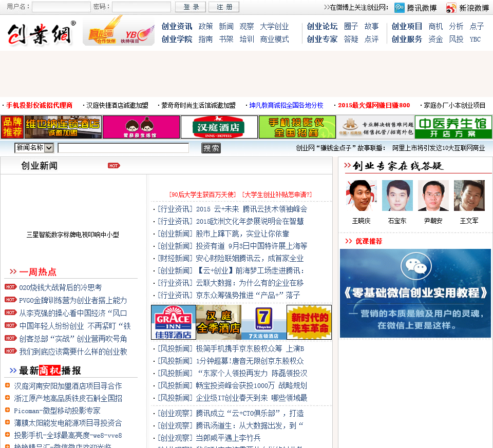Image resolution: width=493 pixels, height=448 pixels.
Task: Click HOT icon beside PVGO金牌训练营 headline
Action: [x=10, y=300]
